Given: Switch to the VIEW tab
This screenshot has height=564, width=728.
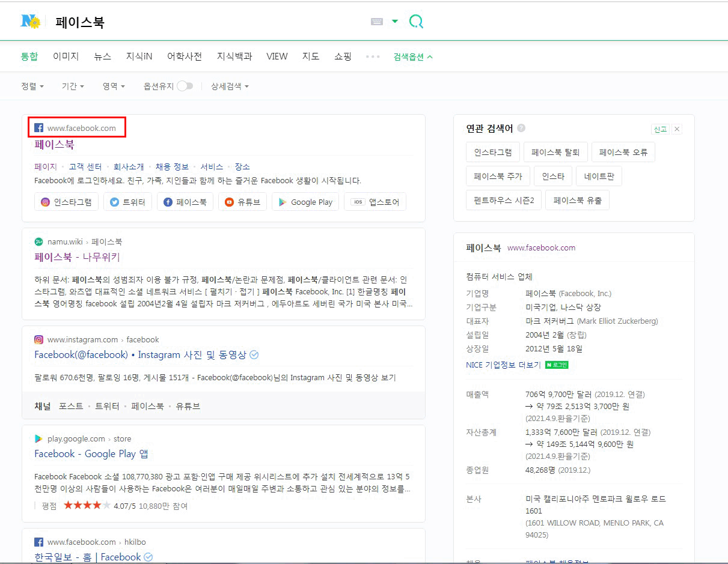Looking at the screenshot, I should click(x=277, y=56).
